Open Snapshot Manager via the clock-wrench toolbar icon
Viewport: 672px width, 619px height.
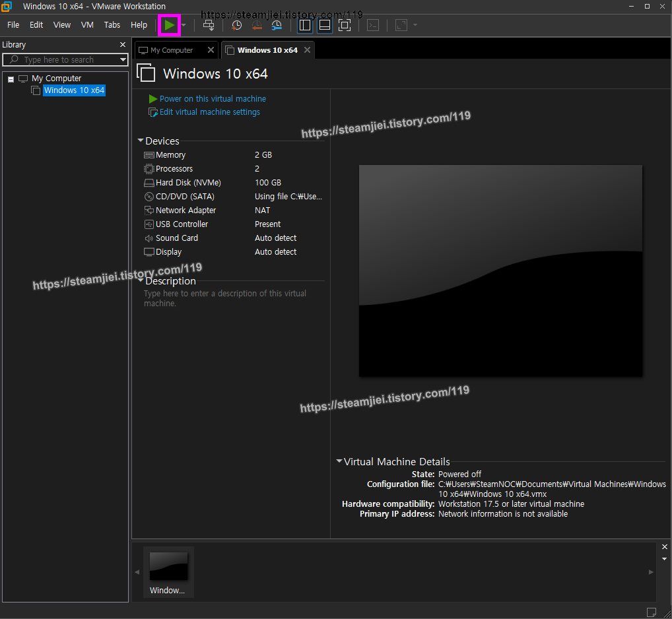click(x=277, y=25)
